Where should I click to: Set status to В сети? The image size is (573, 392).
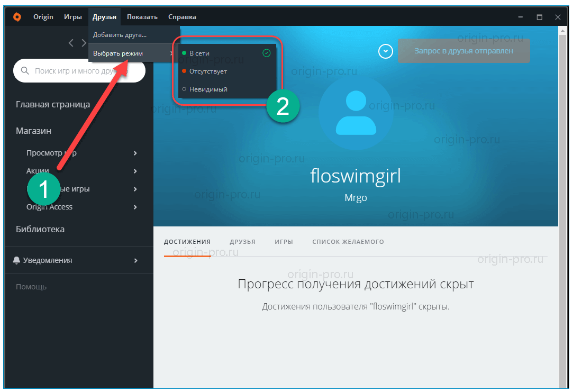(227, 53)
